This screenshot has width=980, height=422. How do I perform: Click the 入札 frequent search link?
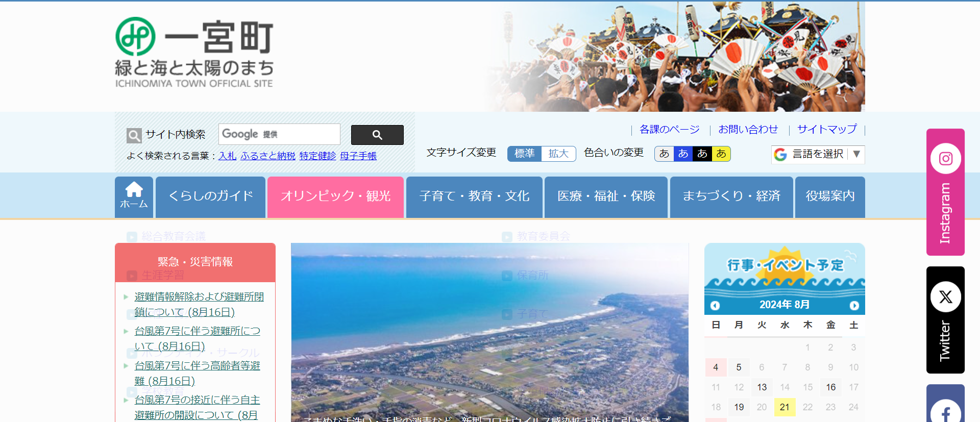coord(227,156)
